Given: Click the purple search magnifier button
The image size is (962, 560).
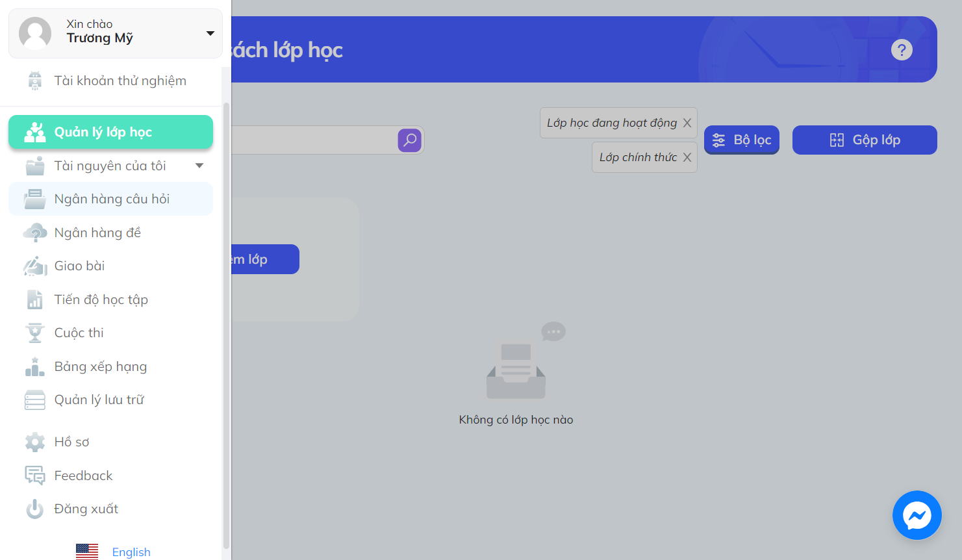Looking at the screenshot, I should (410, 140).
